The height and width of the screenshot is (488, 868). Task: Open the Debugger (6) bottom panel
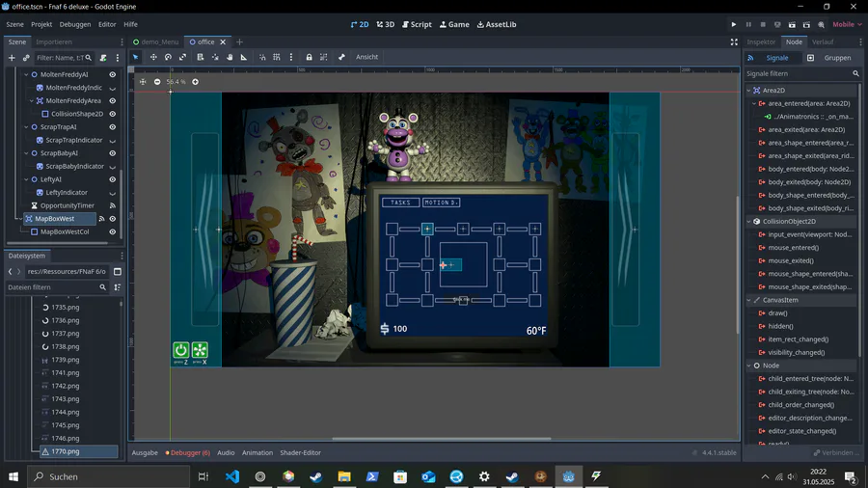(x=188, y=452)
